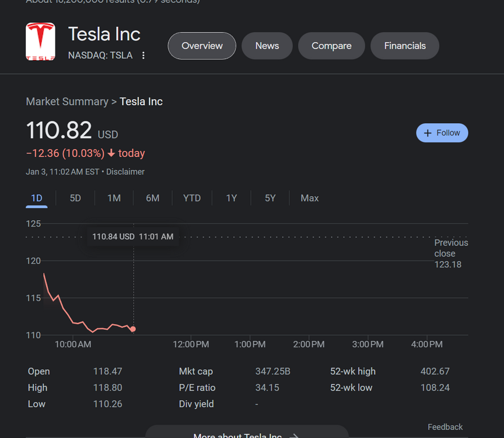
Task: Show the 1Y chart range
Action: click(x=232, y=199)
